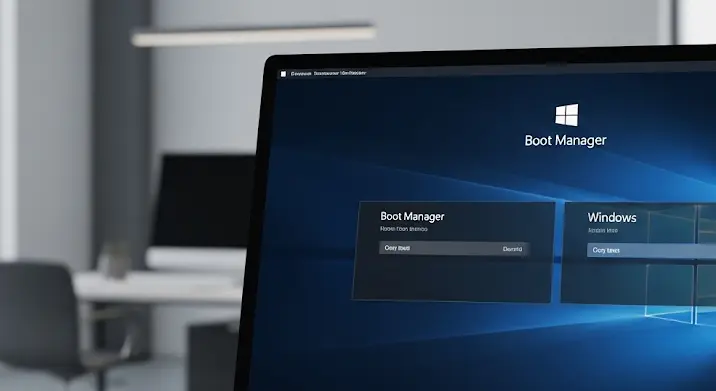
Task: Select the Windows card title
Action: click(611, 217)
